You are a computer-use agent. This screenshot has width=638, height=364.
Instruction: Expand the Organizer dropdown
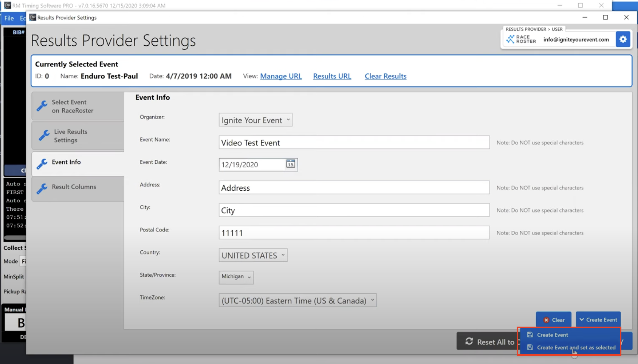pyautogui.click(x=256, y=120)
